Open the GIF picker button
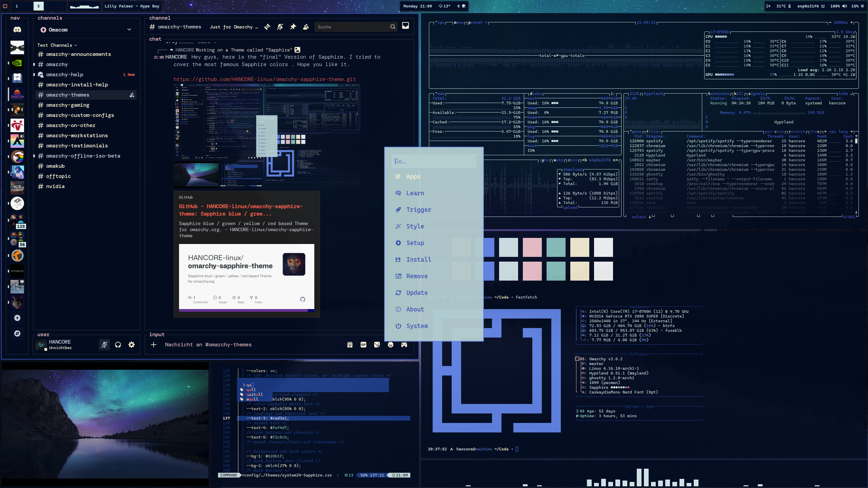This screenshot has height=488, width=868. click(363, 345)
